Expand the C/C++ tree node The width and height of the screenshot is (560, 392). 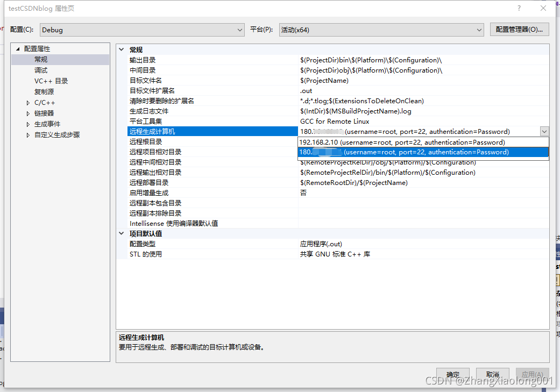click(x=28, y=103)
